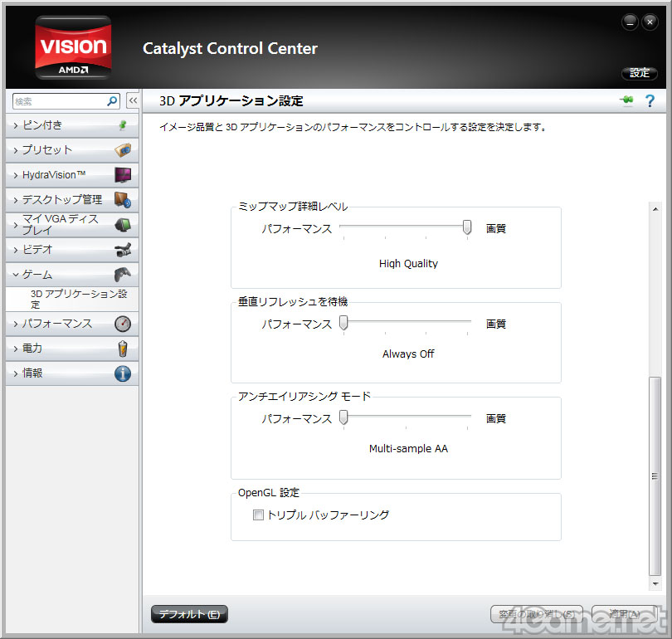Click the デスクトップ管理 desktop icon
The height and width of the screenshot is (639, 672).
click(123, 200)
